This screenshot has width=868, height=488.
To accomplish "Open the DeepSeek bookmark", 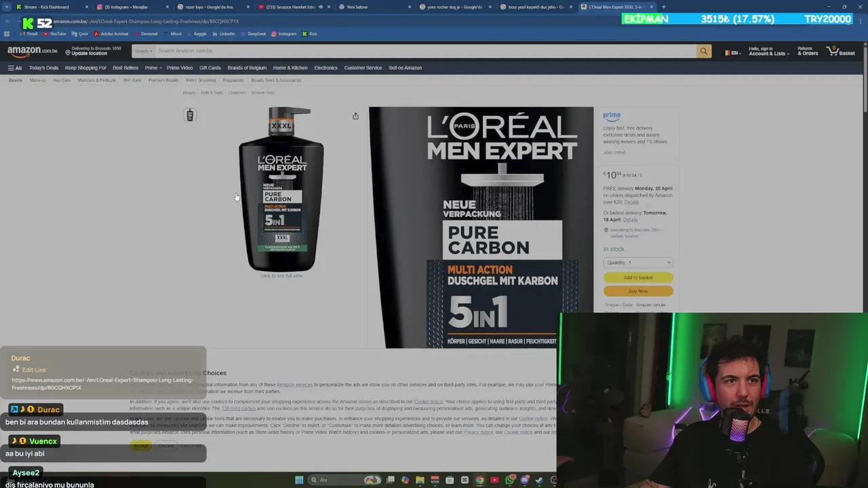I will 254,34.
